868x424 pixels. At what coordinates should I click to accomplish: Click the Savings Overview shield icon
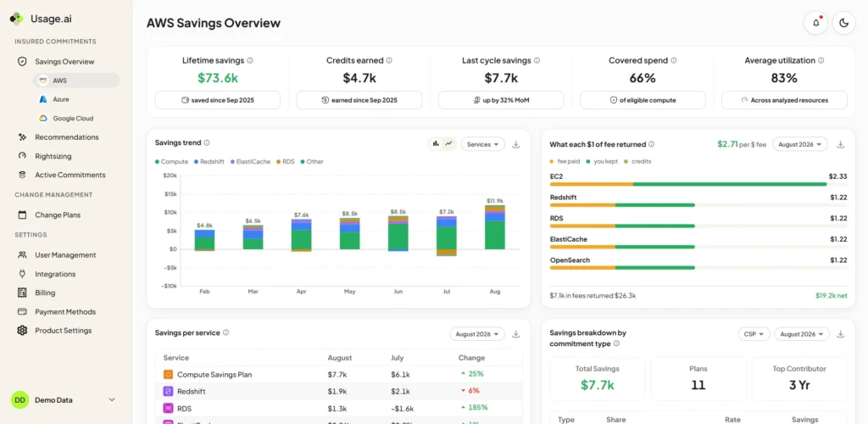pos(22,61)
